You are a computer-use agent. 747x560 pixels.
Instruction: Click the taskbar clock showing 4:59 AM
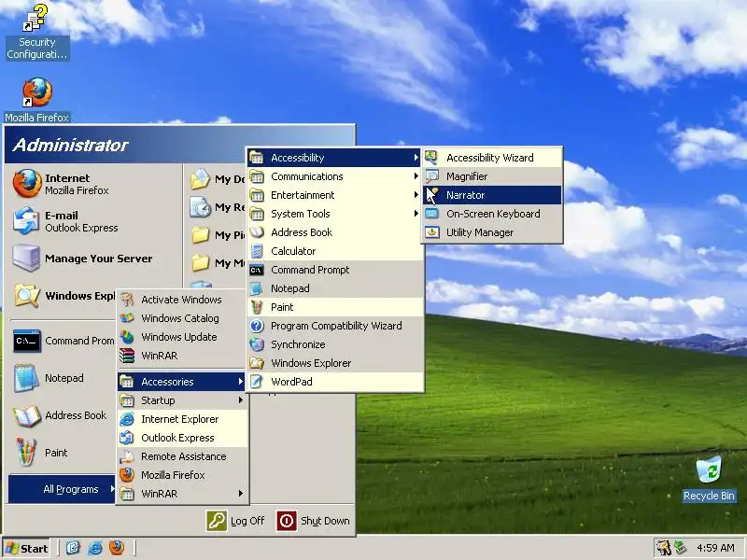pos(715,548)
